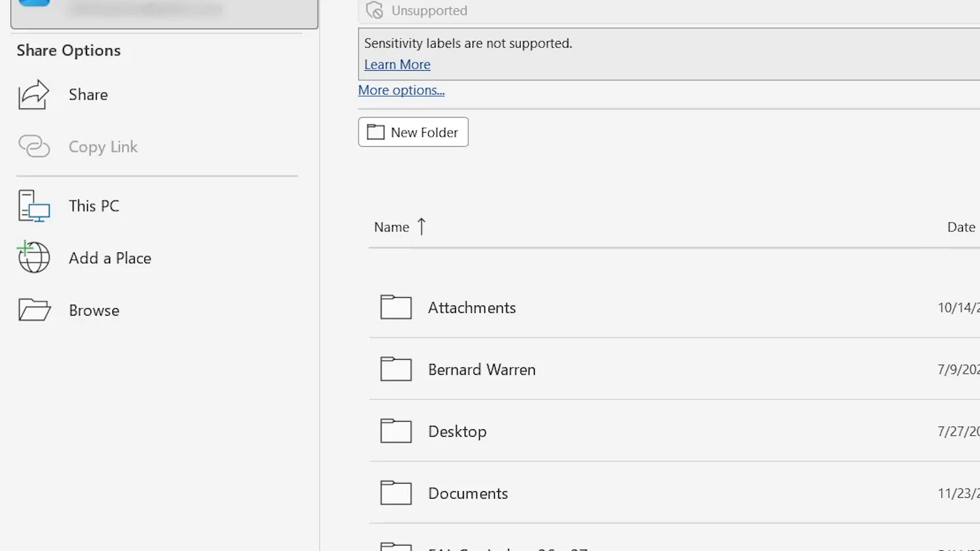Click the Share arrow icon
This screenshot has width=980, height=551.
[34, 95]
